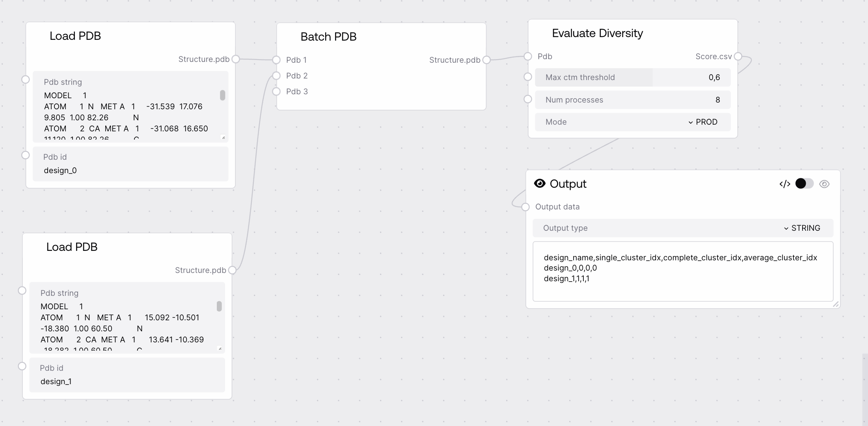Click the Batch PDB Structure.pdb output port
Screen dimensions: 868x426
coord(486,60)
